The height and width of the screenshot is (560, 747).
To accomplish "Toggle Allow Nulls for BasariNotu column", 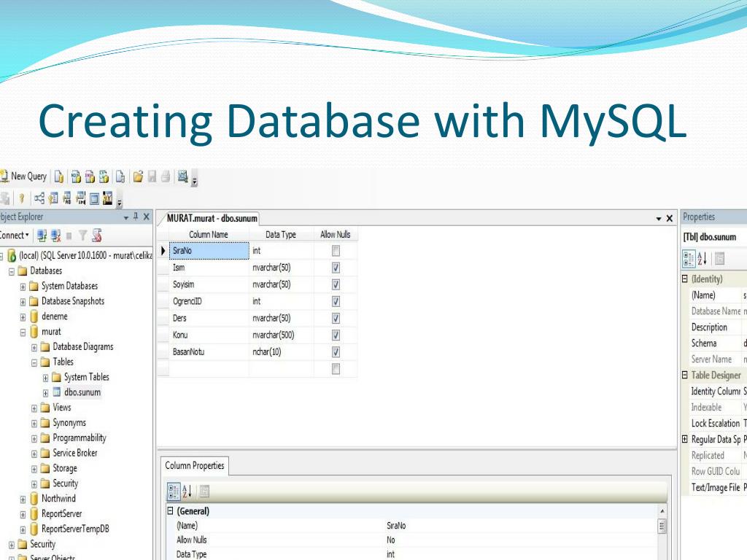I will tap(336, 352).
